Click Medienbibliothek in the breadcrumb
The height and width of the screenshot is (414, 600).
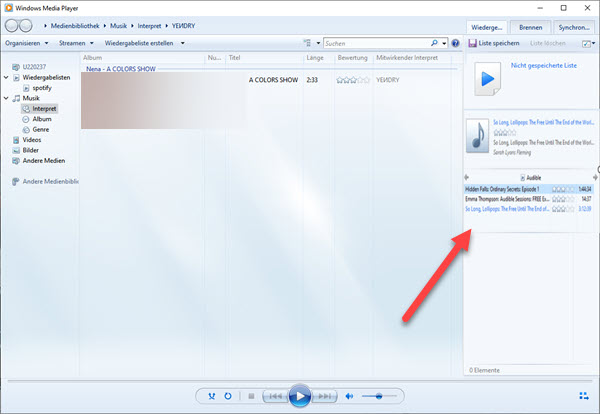(x=75, y=26)
